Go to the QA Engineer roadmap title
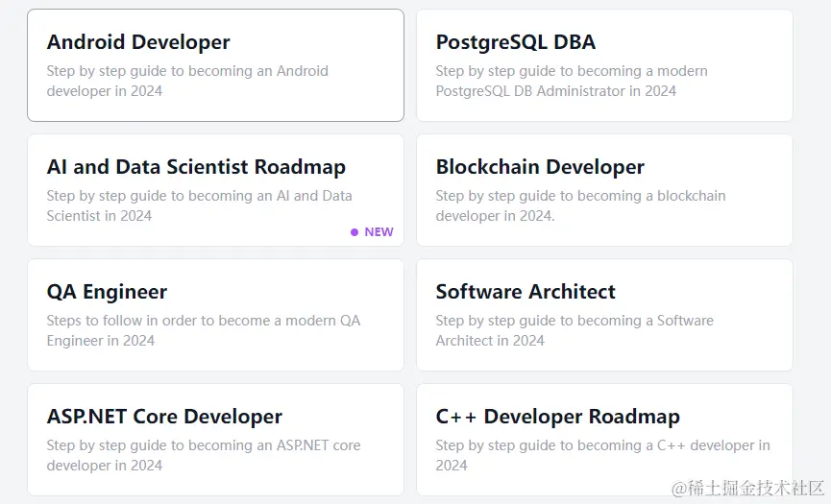 107,292
